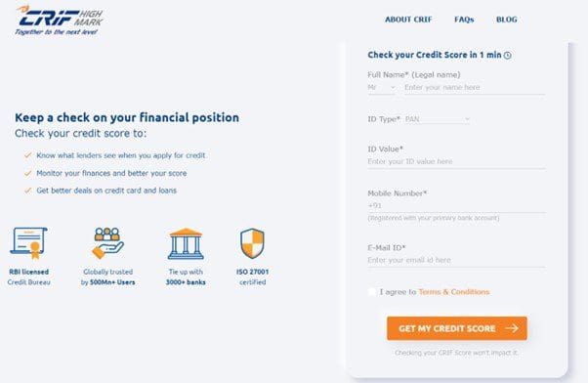
Task: Open the Mr title dropdown
Action: 381,87
